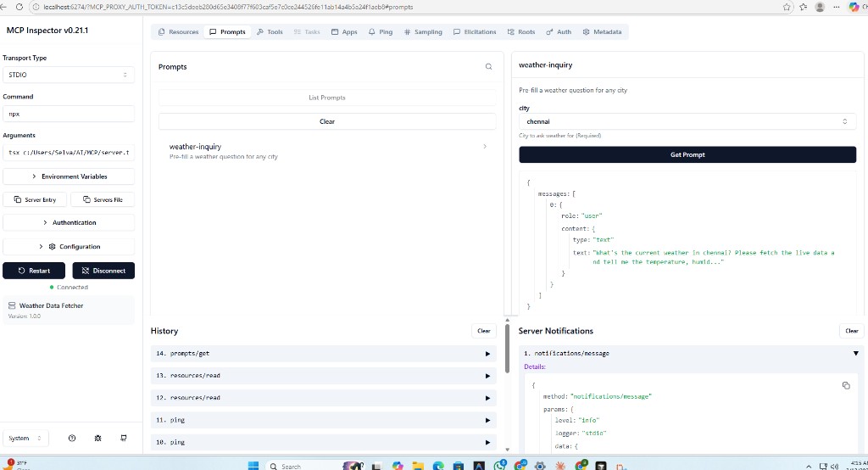This screenshot has height=470, width=868.
Task: Open the System theme dropdown
Action: click(x=25, y=438)
